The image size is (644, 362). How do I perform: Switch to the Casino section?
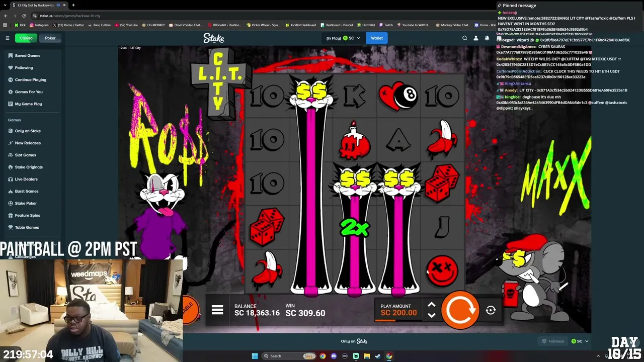click(x=26, y=38)
